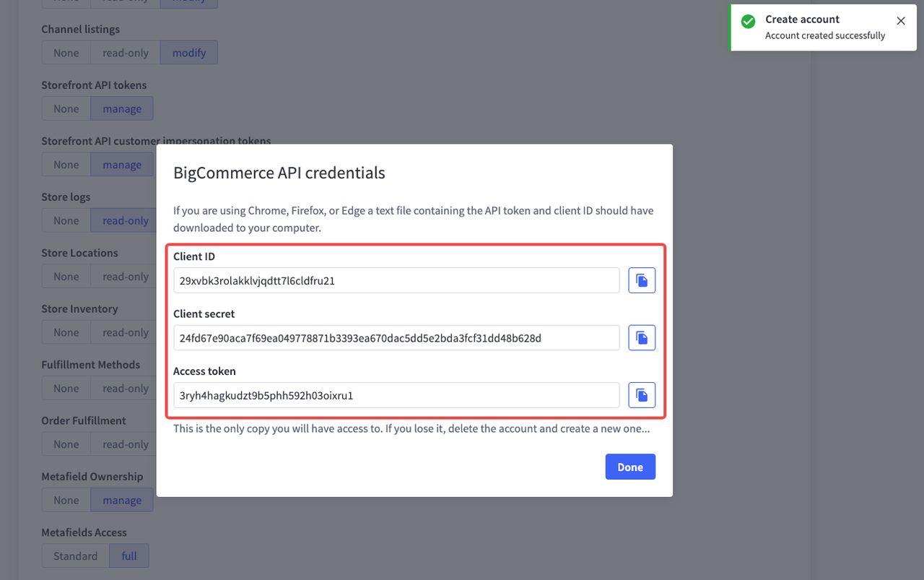Click the Metafields Access section label
Image resolution: width=924 pixels, height=580 pixels.
coord(84,532)
